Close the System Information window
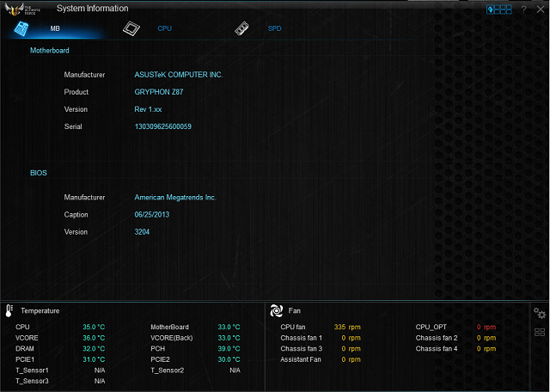The width and height of the screenshot is (550, 392). tap(540, 9)
